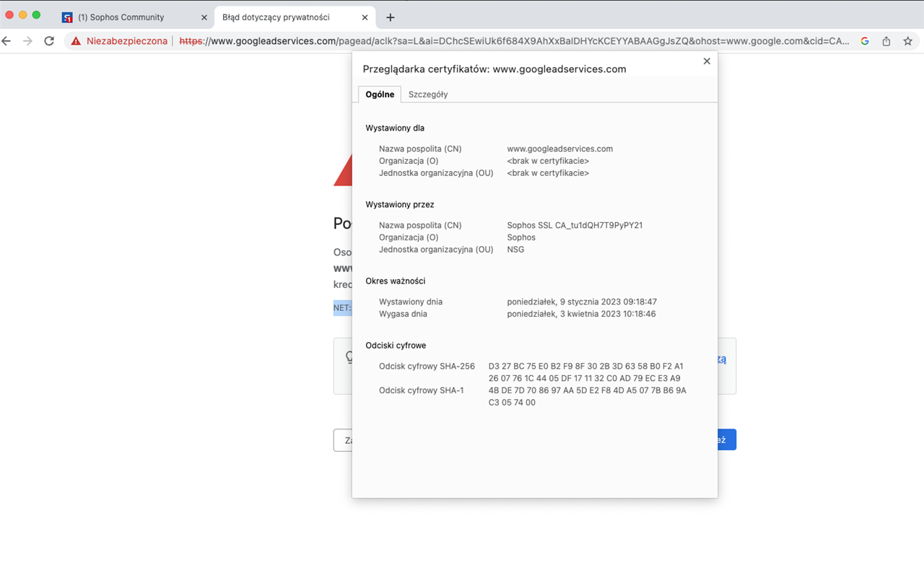Close the Sophos Community tab
The height and width of the screenshot is (565, 924).
point(204,17)
